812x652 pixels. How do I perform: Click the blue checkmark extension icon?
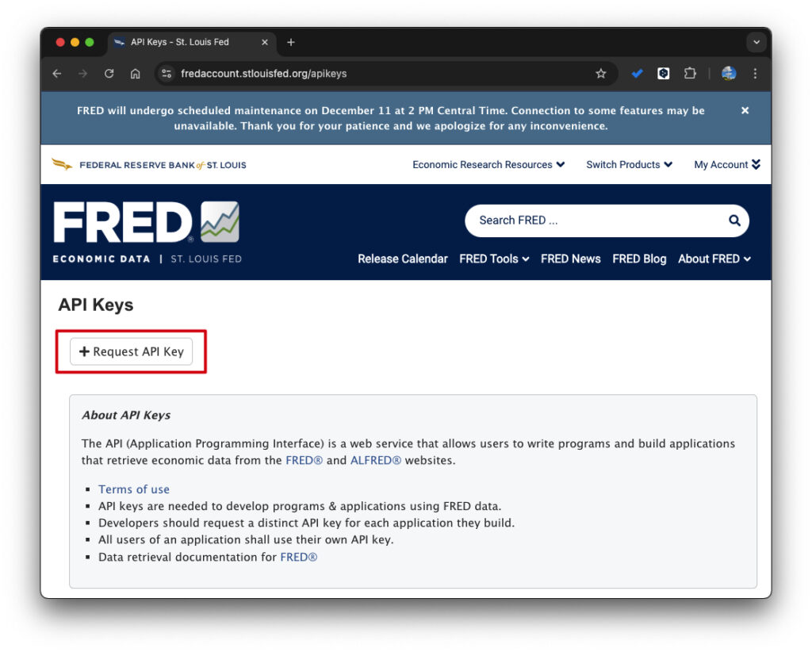637,74
